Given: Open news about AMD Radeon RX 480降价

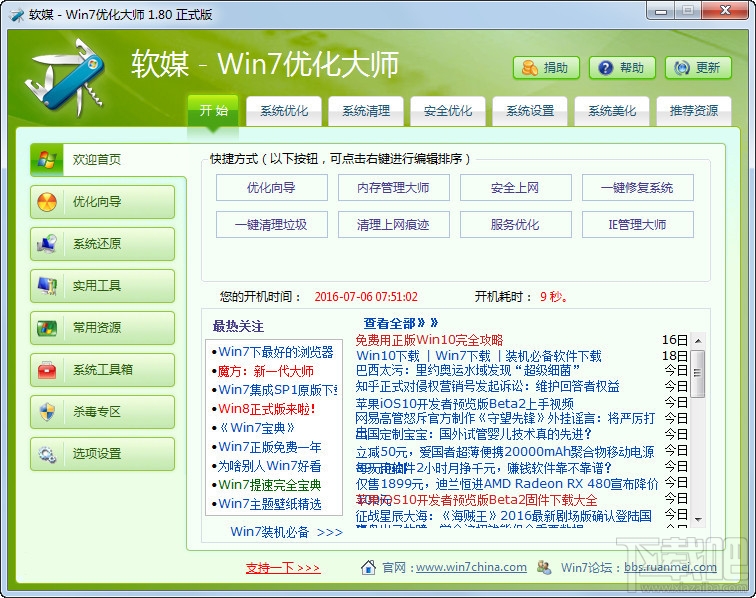Looking at the screenshot, I should 507,484.
